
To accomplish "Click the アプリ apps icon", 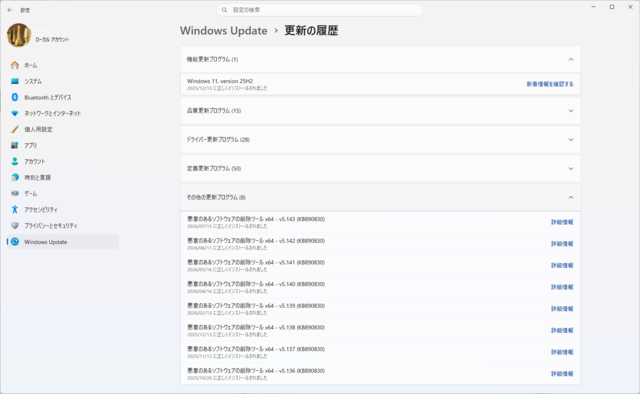I will [x=15, y=145].
